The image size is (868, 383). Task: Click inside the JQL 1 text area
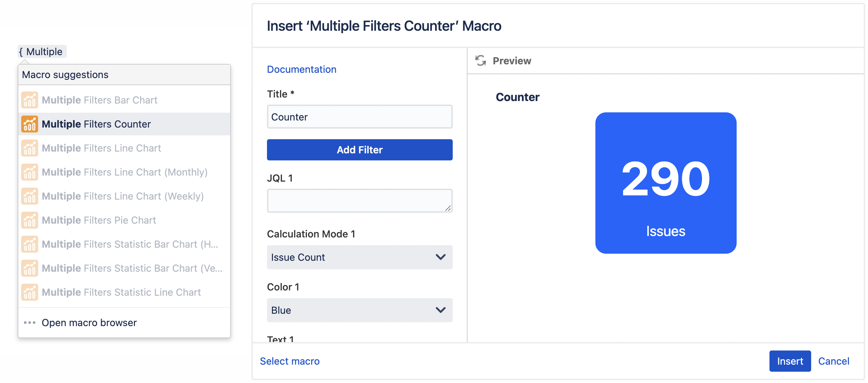click(359, 200)
